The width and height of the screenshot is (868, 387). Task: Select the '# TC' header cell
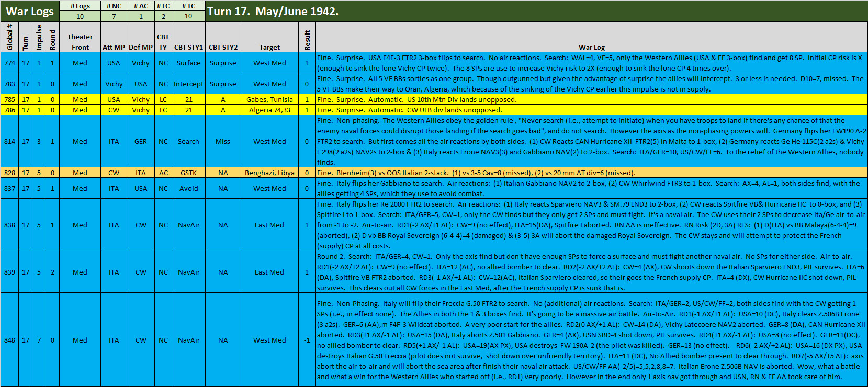click(188, 6)
